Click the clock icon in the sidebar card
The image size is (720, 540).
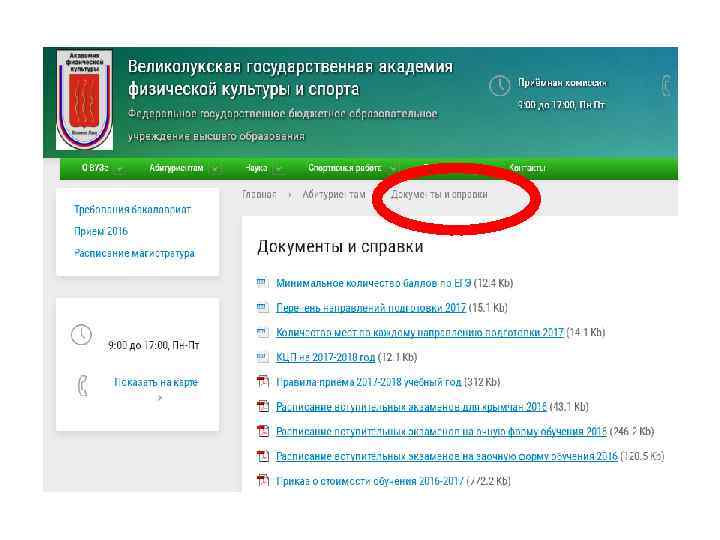pyautogui.click(x=81, y=334)
